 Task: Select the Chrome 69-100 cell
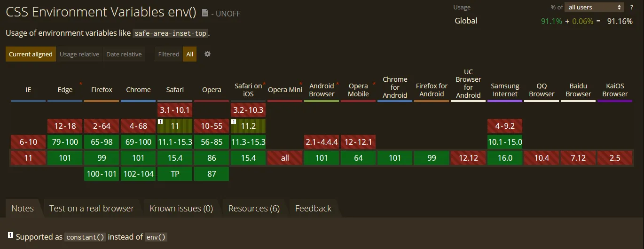click(x=138, y=142)
